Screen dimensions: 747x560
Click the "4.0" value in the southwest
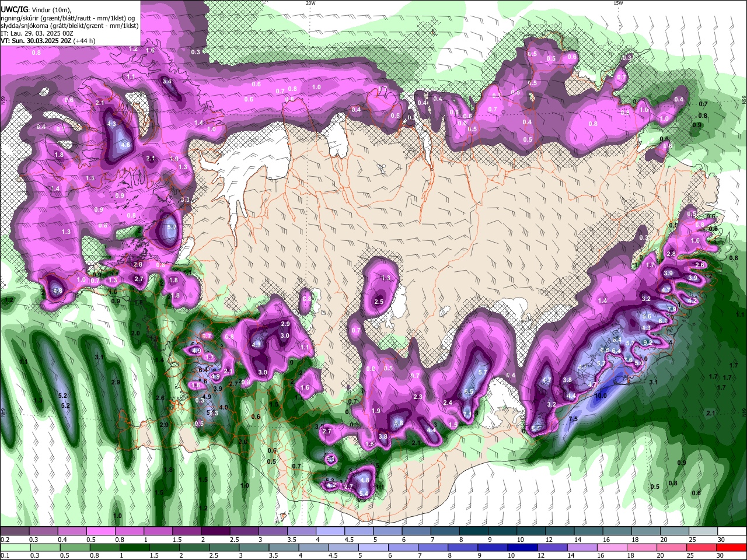[224, 407]
